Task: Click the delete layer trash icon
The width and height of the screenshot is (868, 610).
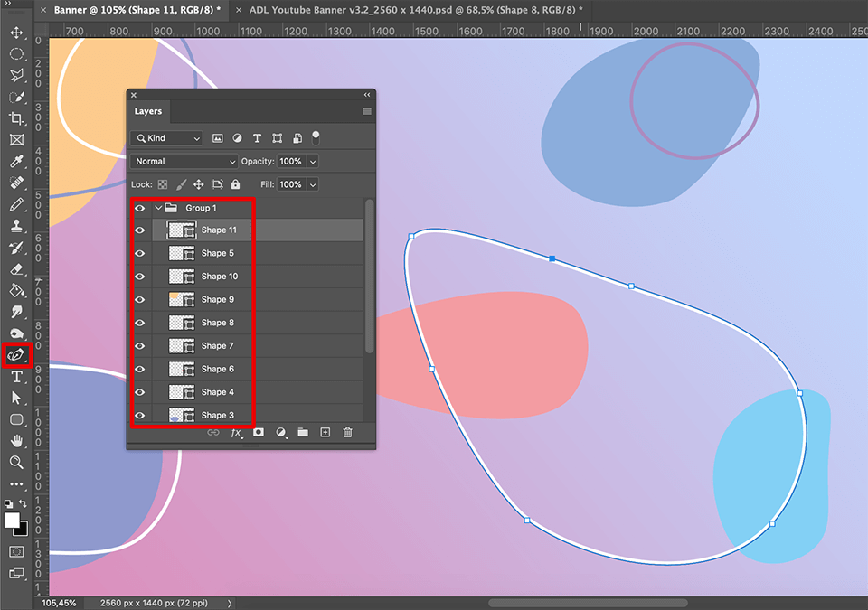Action: coord(347,433)
